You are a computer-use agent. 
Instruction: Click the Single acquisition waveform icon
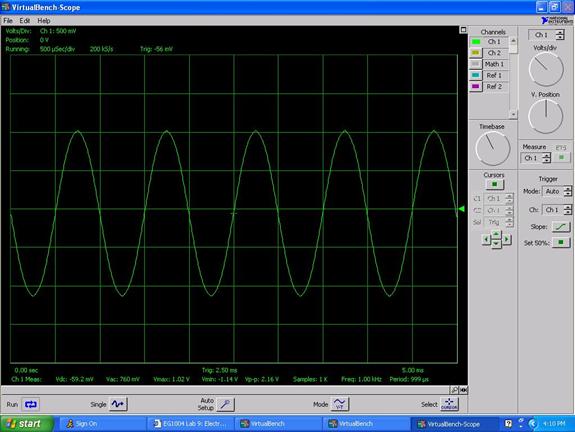pos(118,404)
